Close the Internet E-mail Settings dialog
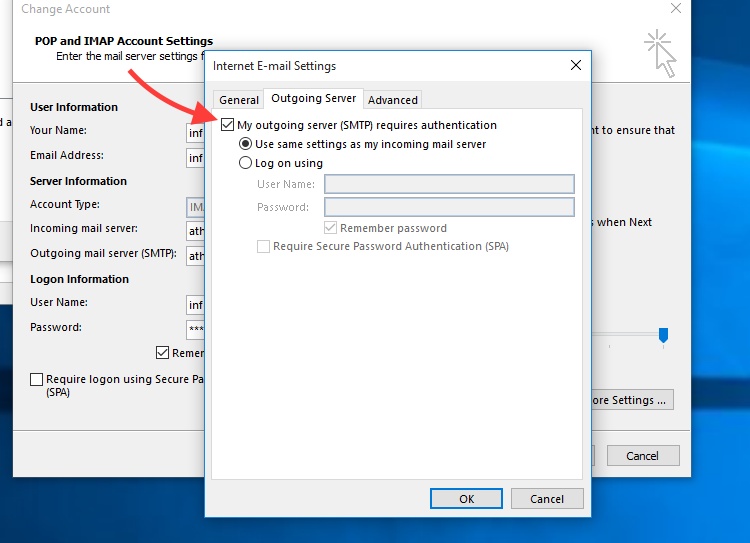This screenshot has height=543, width=750. pyautogui.click(x=576, y=65)
